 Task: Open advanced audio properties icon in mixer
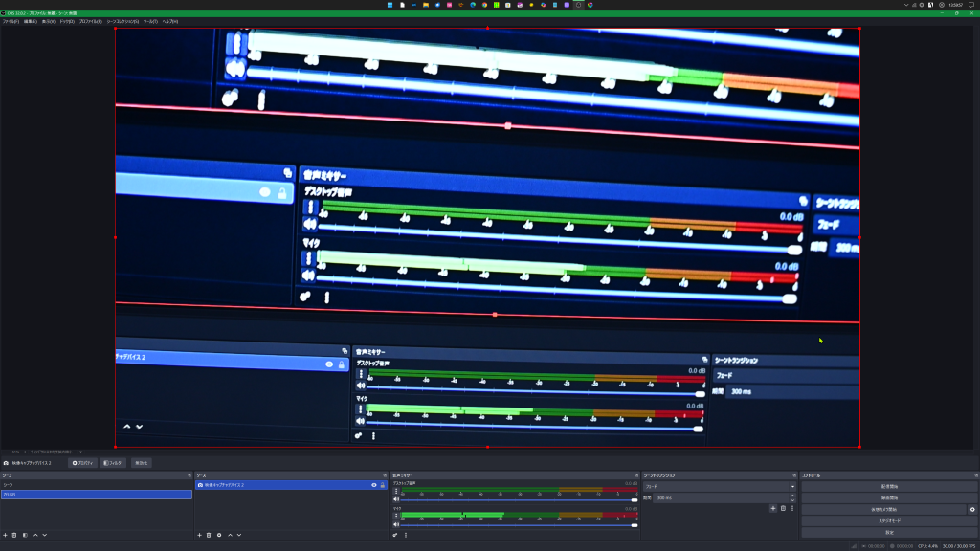click(395, 535)
